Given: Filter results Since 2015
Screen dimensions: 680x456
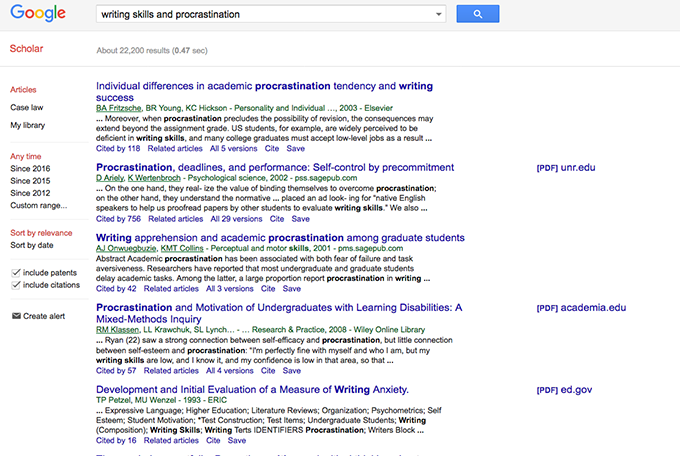Looking at the screenshot, I should coord(30,180).
